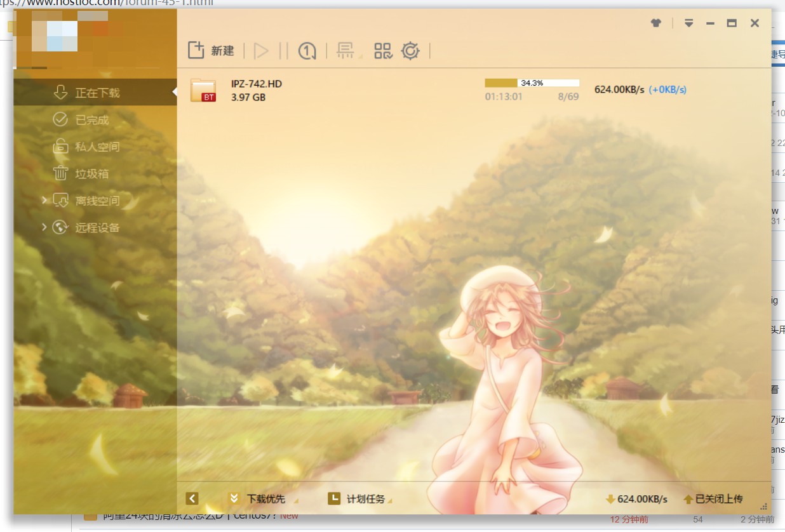Open the 远程设备 sidebar item
Image resolution: width=785 pixels, height=532 pixels.
pyautogui.click(x=95, y=227)
